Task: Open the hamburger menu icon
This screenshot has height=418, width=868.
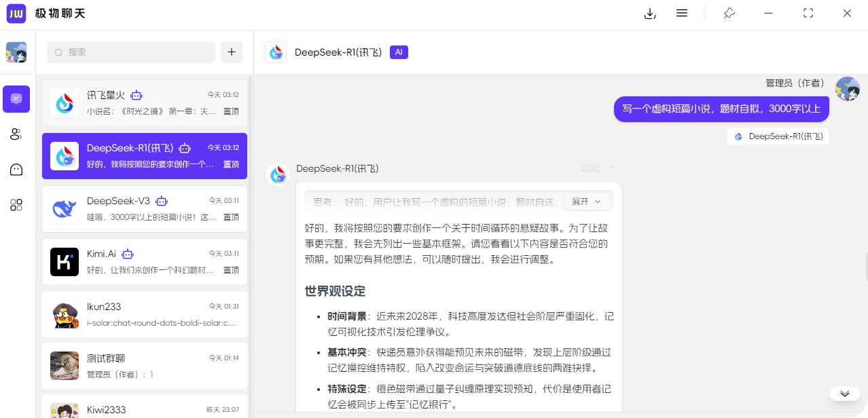Action: tap(682, 14)
